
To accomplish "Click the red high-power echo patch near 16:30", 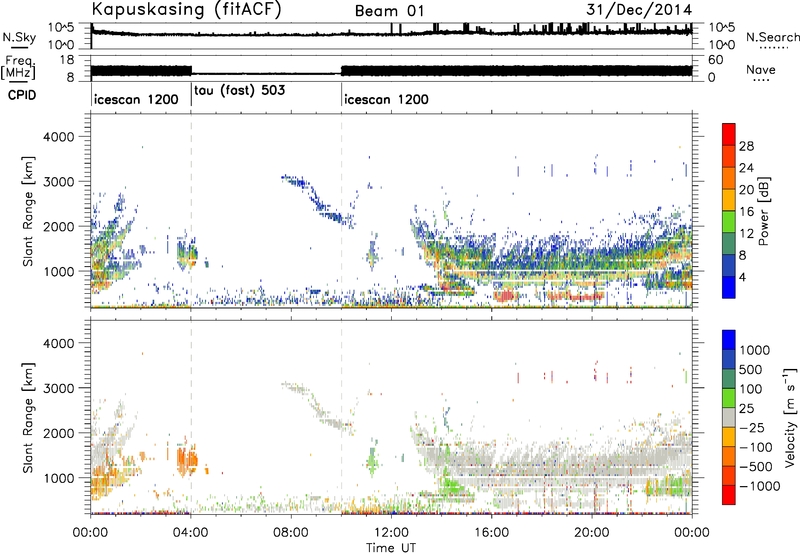I will tap(506, 295).
